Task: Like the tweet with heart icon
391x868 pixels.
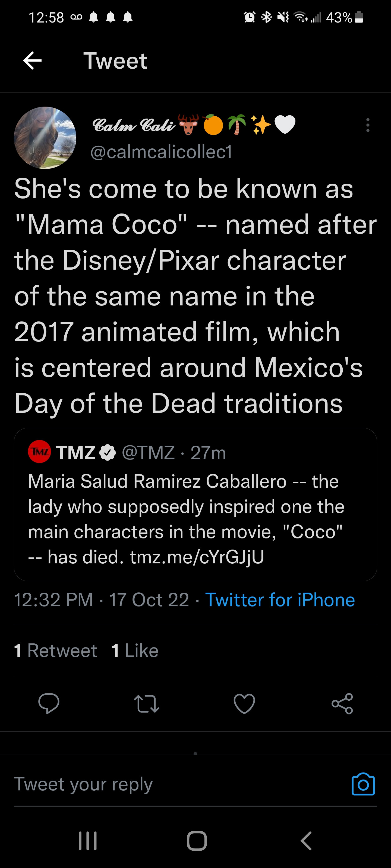Action: pos(244,704)
